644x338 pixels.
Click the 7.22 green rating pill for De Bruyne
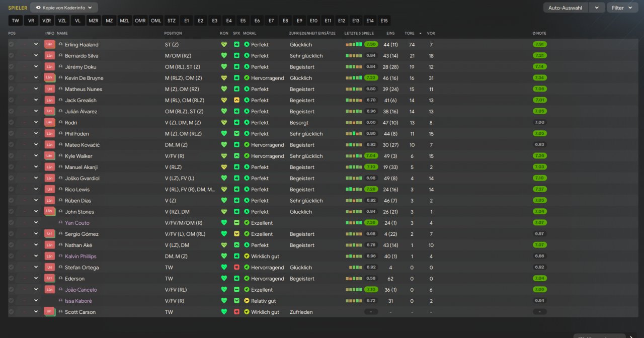pos(371,78)
